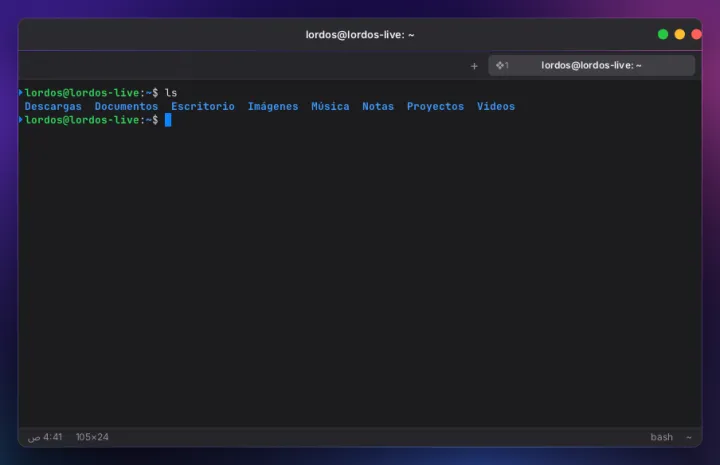Click the blue cursor block on the prompt line
The height and width of the screenshot is (465, 720).
coord(168,120)
